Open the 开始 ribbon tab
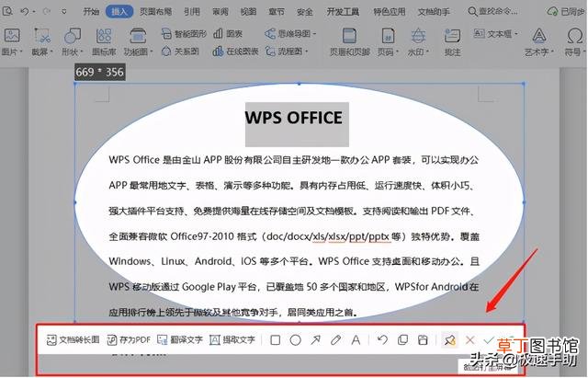 (x=91, y=12)
